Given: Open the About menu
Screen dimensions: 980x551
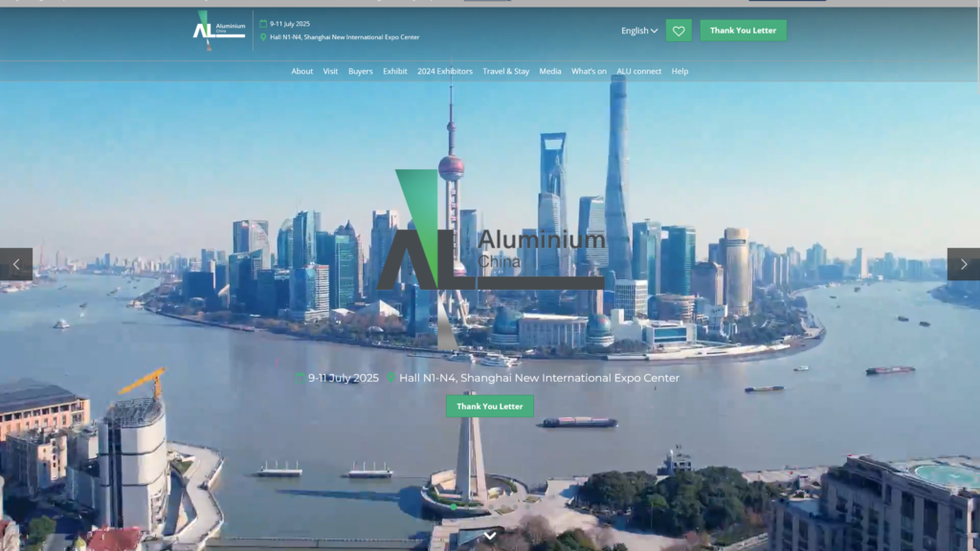Looking at the screenshot, I should click(301, 71).
